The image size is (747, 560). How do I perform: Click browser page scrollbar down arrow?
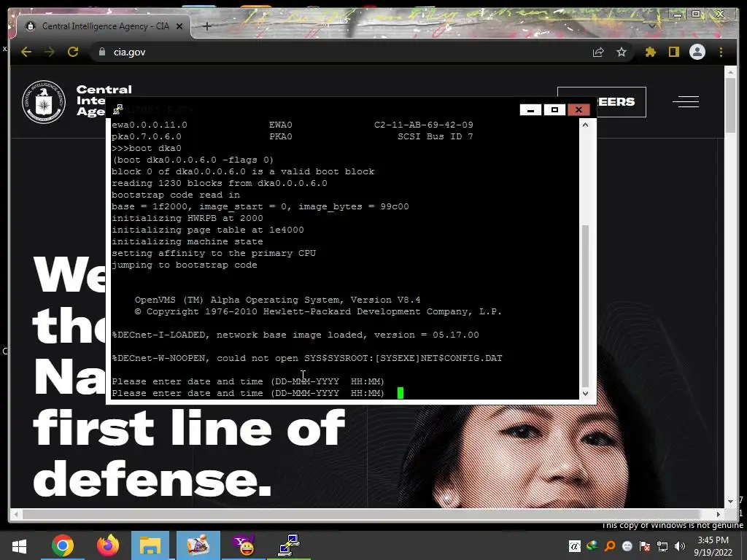pyautogui.click(x=730, y=502)
